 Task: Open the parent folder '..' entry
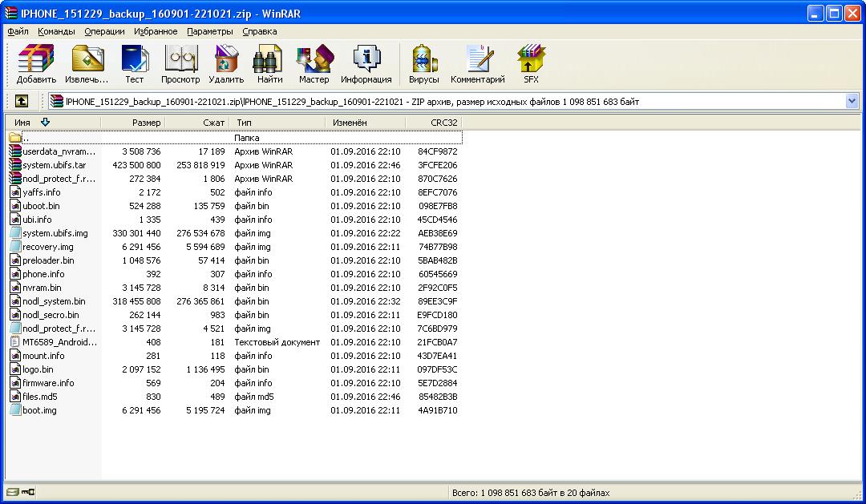[x=25, y=138]
